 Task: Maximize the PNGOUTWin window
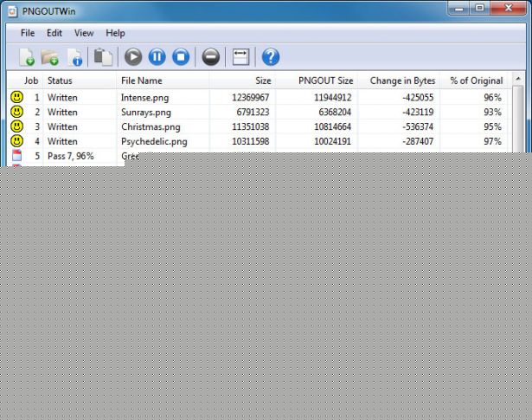(x=480, y=8)
